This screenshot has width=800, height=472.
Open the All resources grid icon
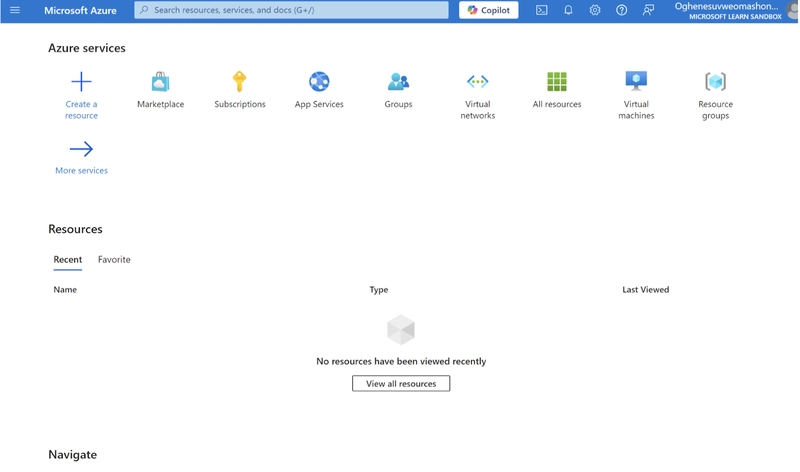tap(557, 82)
